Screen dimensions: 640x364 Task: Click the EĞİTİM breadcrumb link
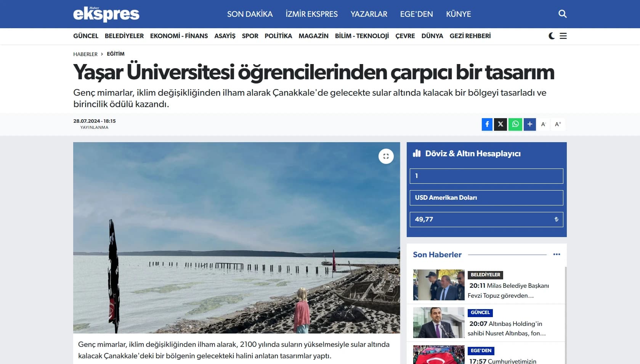pos(115,54)
